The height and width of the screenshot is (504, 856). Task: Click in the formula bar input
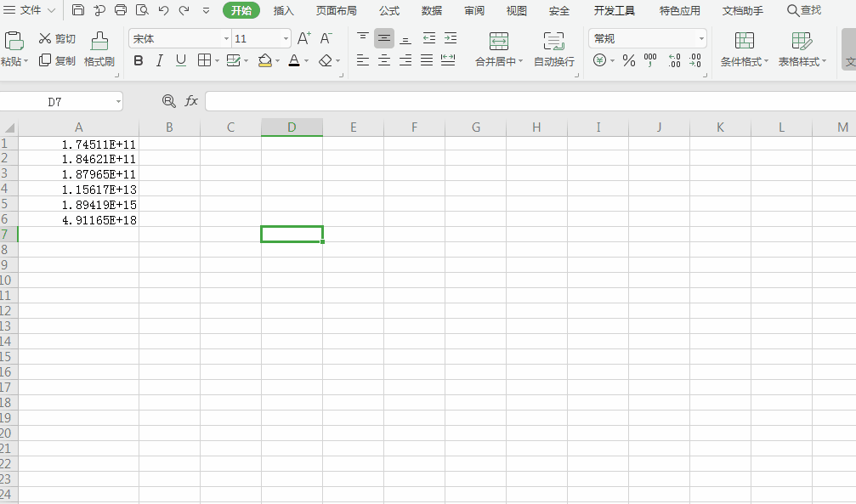pos(530,101)
